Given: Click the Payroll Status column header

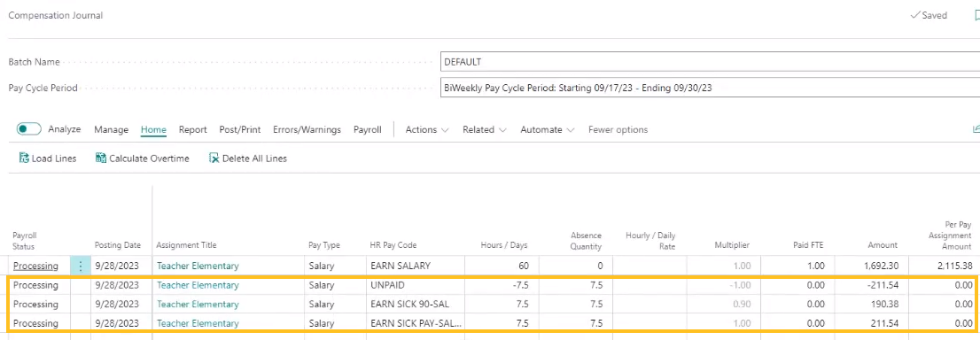Looking at the screenshot, I should click(25, 240).
